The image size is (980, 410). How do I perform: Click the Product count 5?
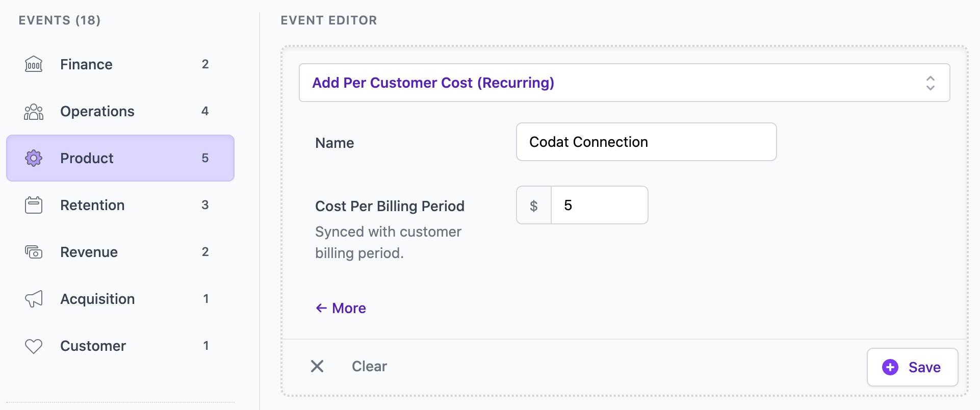tap(205, 158)
